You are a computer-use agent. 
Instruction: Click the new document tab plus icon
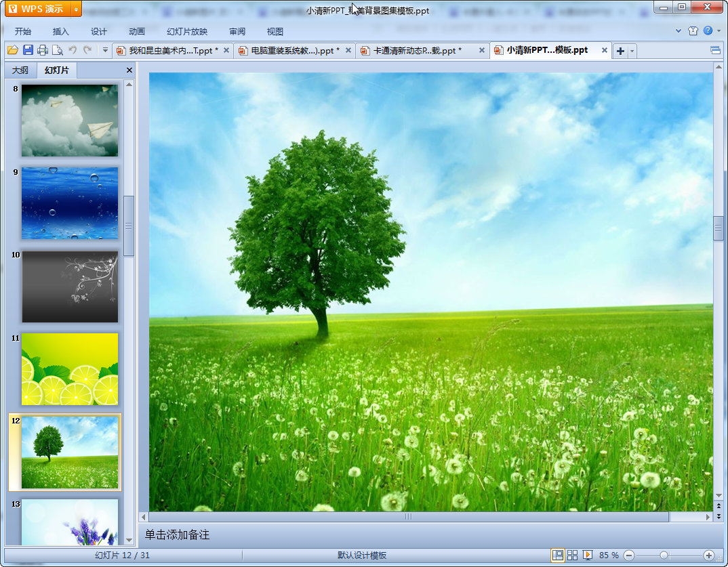tap(620, 51)
